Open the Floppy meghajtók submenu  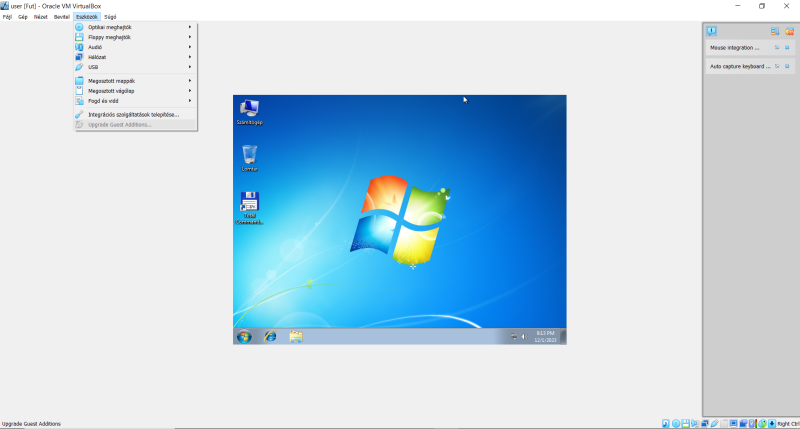click(x=135, y=37)
